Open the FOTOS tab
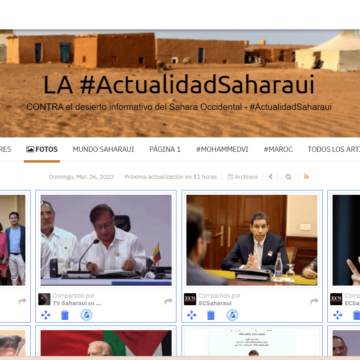Viewport: 360px width, 360px height. [x=42, y=149]
